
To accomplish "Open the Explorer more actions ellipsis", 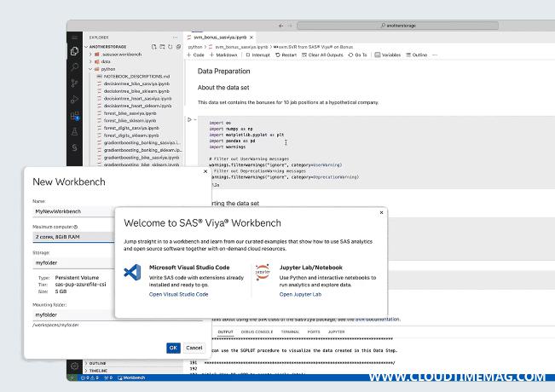I will [176, 37].
